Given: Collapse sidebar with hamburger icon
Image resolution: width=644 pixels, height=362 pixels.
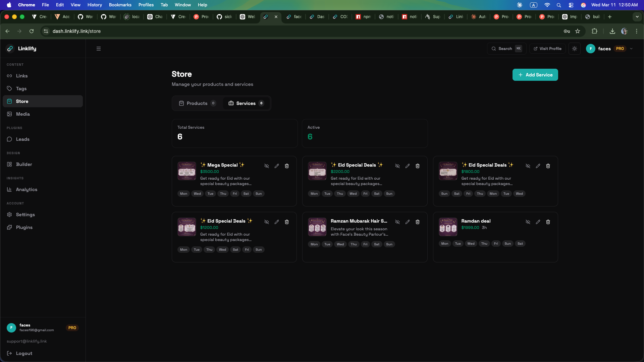Looking at the screenshot, I should pyautogui.click(x=99, y=49).
